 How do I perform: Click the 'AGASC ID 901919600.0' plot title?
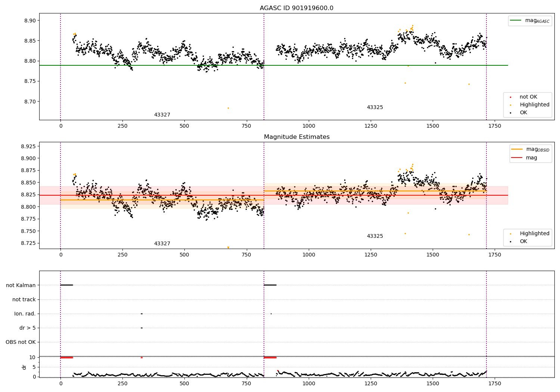click(x=297, y=8)
